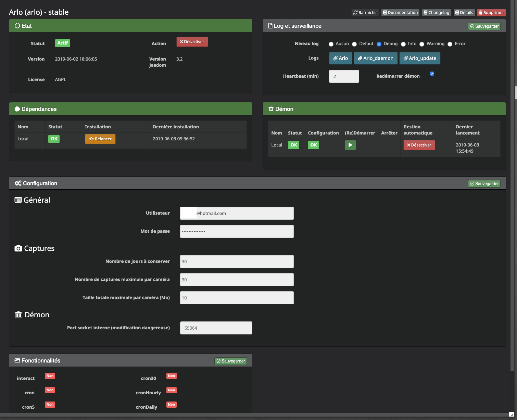This screenshot has width=517, height=420.
Task: Click the Rafraichir button
Action: 365,13
